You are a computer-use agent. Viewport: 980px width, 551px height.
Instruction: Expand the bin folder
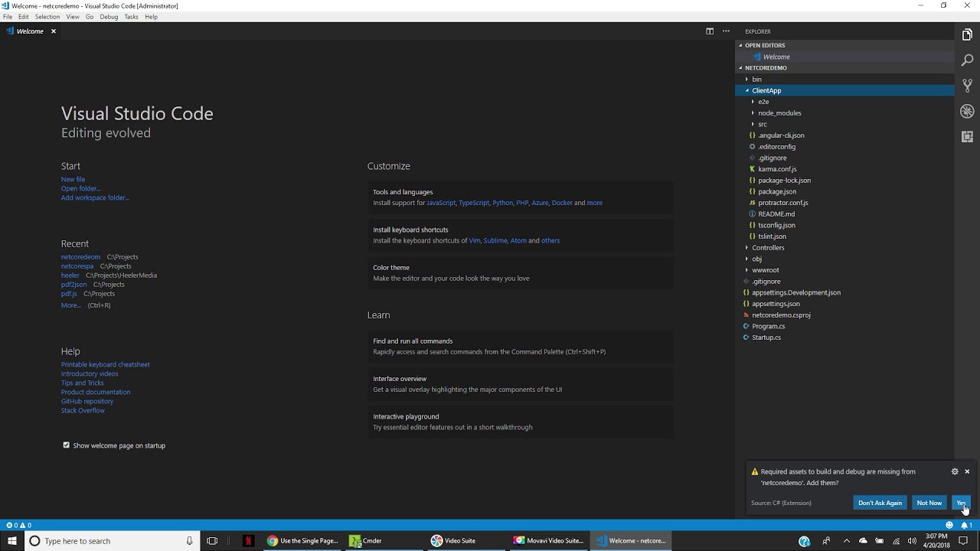(844, 79)
